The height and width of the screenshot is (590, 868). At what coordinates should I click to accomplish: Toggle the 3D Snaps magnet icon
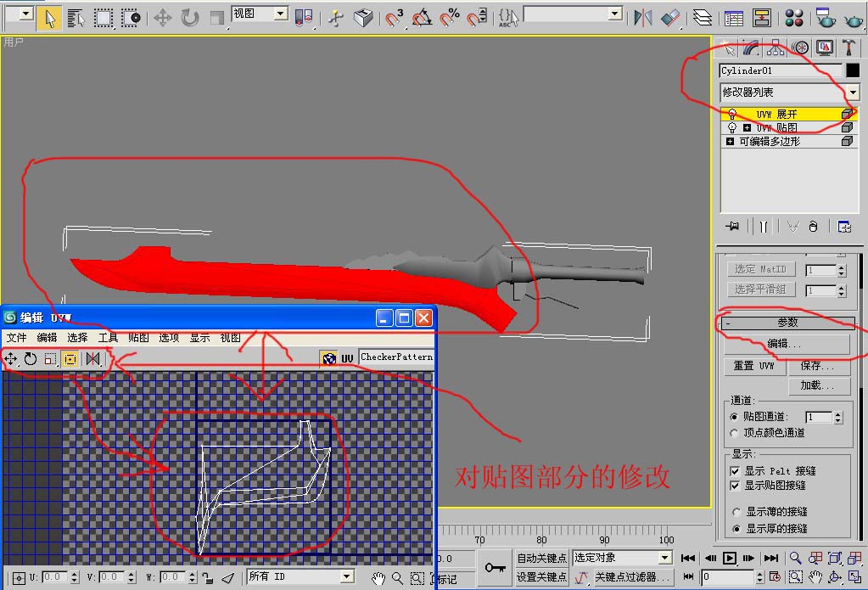tap(395, 19)
